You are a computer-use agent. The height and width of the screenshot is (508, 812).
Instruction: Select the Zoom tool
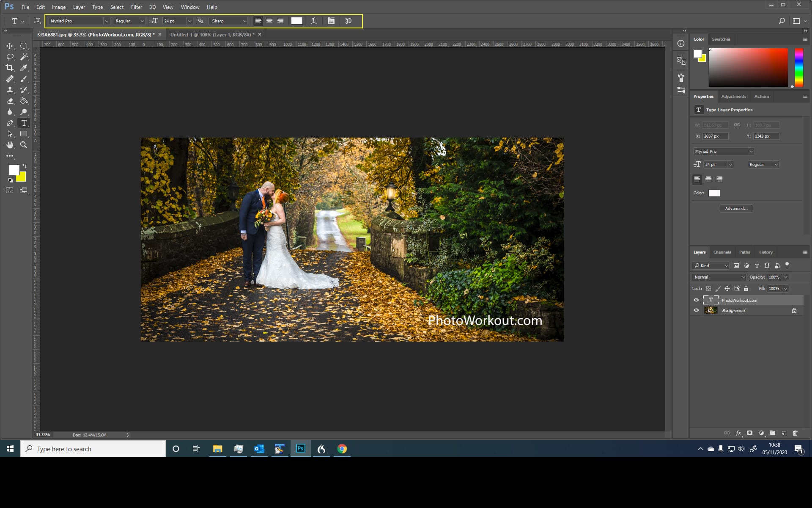pos(24,145)
